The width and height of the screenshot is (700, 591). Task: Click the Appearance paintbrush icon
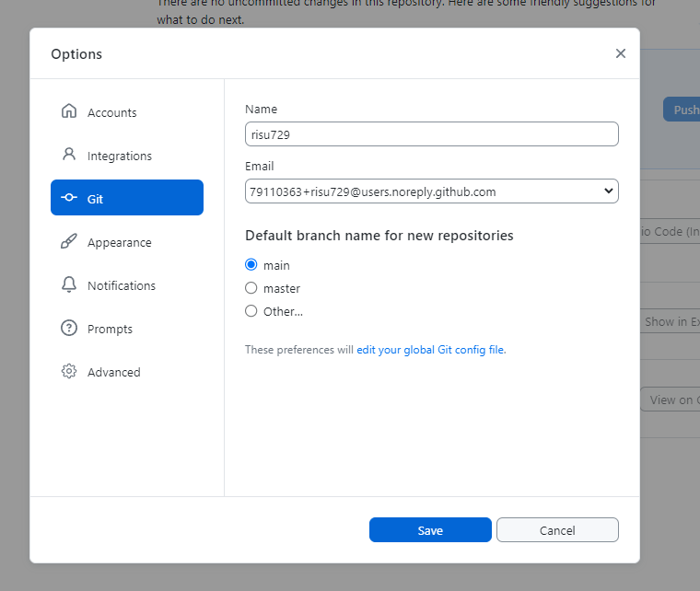click(x=69, y=242)
